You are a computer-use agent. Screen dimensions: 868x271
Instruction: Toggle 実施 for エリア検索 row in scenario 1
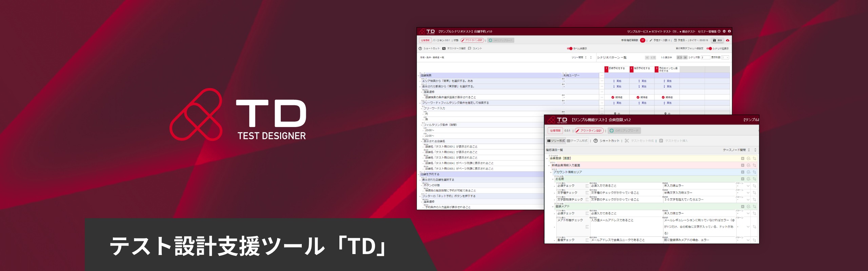tap(617, 81)
